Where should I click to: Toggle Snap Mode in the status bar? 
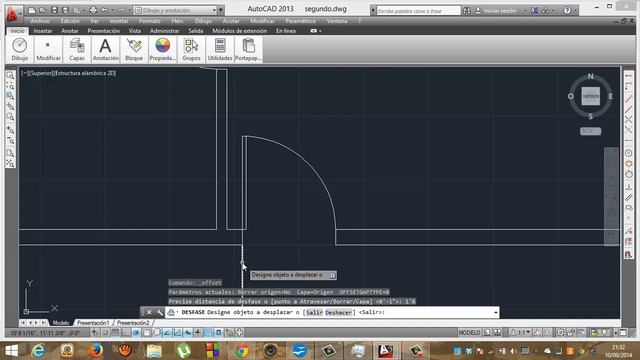point(105,333)
